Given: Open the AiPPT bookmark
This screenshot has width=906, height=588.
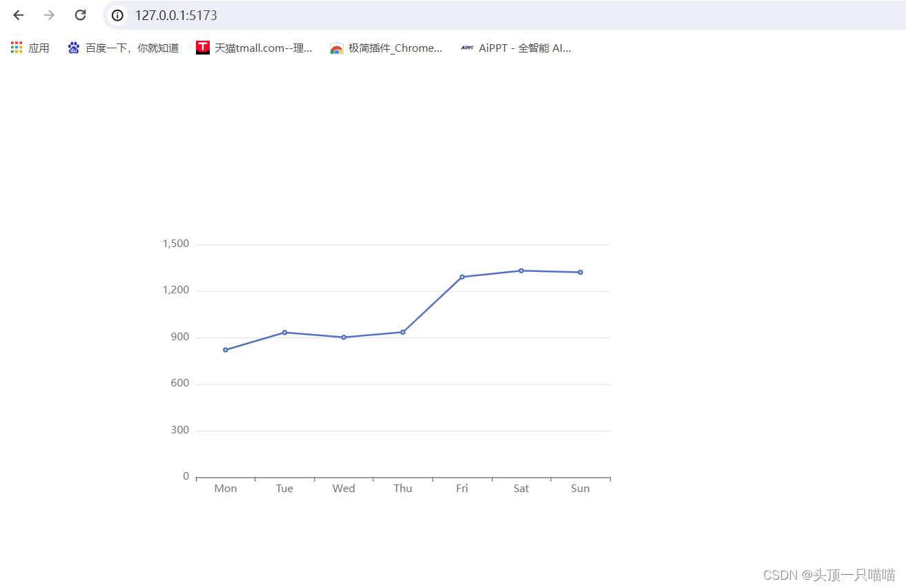Looking at the screenshot, I should [515, 48].
